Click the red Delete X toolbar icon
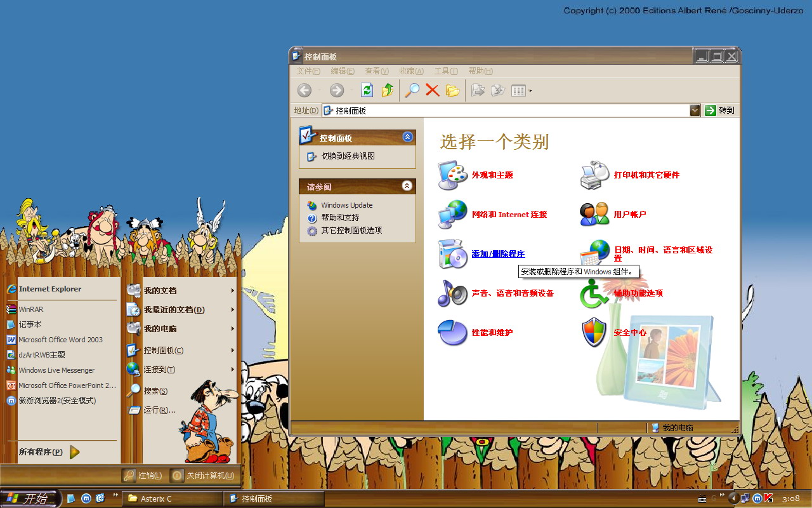Viewport: 812px width, 508px height. coord(433,90)
